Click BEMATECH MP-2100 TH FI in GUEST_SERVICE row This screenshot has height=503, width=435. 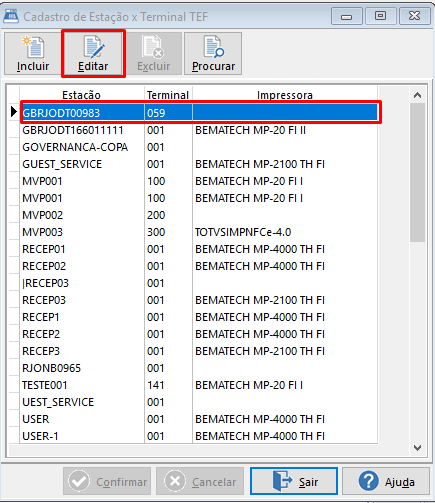[260, 164]
